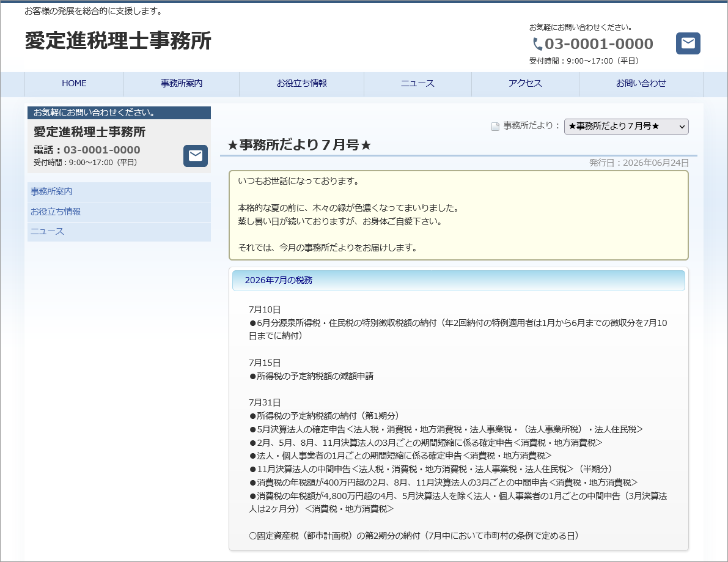728x562 pixels.
Task: Click the 愛定進税理士事務所 site title in the header
Action: (118, 40)
